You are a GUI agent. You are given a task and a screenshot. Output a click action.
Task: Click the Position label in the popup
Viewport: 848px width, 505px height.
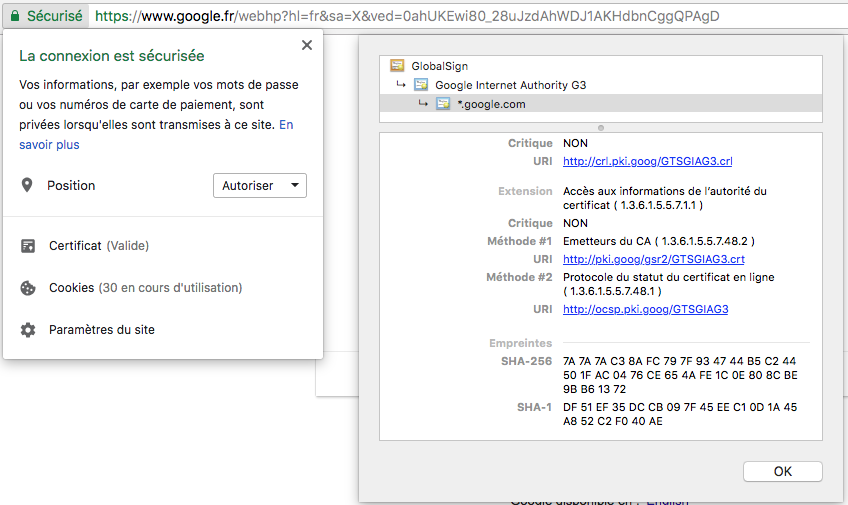(71, 185)
